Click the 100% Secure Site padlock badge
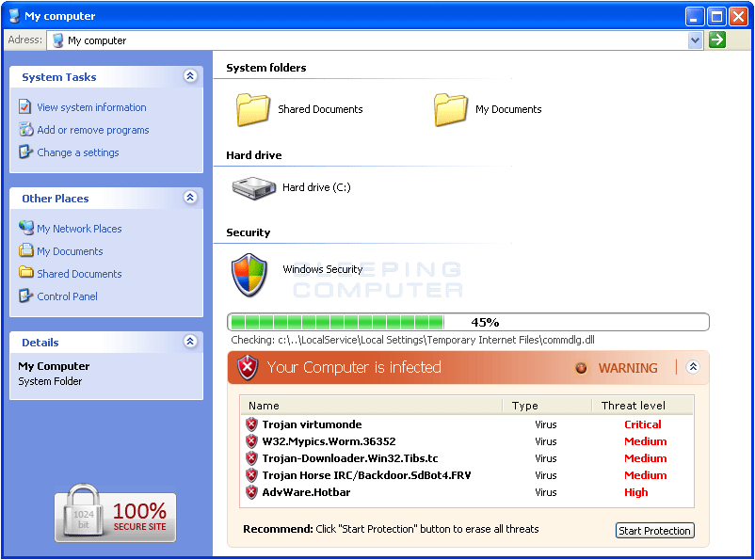Image resolution: width=755 pixels, height=560 pixels. (115, 514)
